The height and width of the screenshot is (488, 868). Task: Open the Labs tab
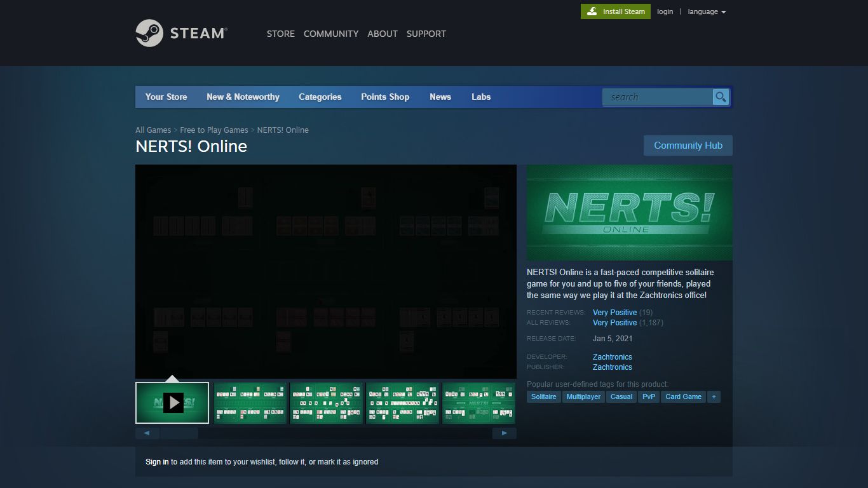click(481, 97)
